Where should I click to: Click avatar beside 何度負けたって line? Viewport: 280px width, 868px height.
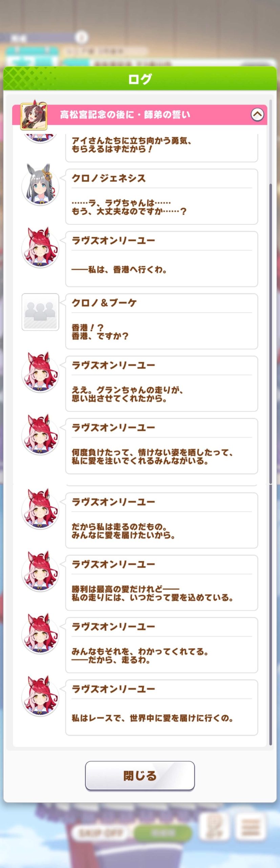coord(40,435)
